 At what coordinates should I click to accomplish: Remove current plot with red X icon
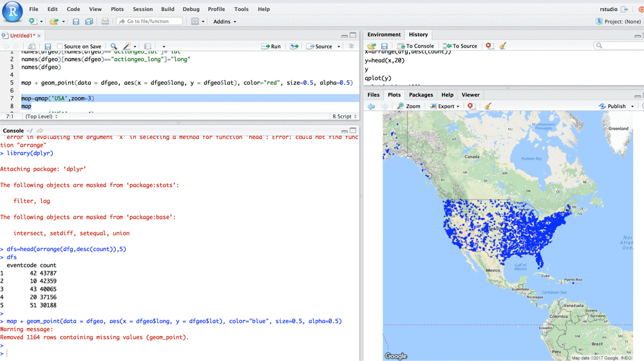471,106
